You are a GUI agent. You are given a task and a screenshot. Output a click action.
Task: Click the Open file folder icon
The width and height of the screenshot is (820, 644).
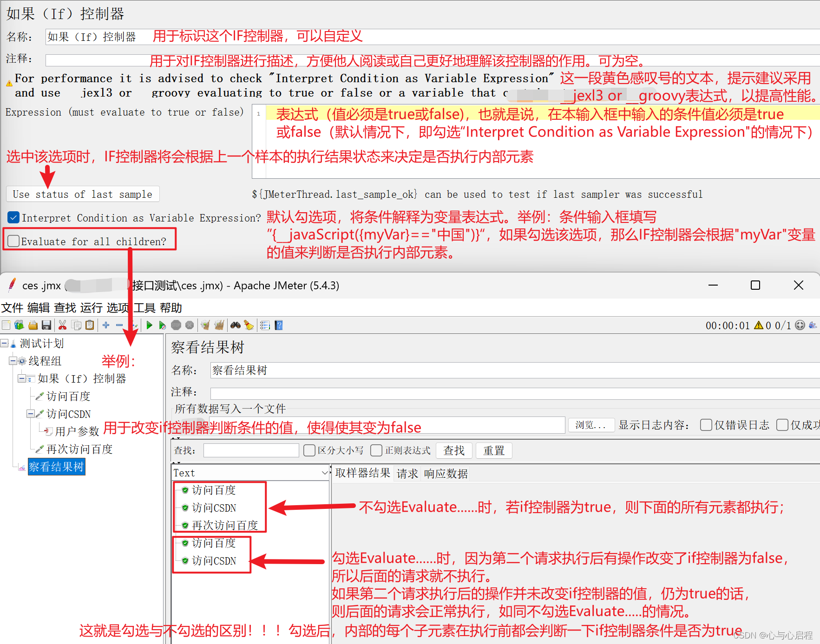(33, 325)
